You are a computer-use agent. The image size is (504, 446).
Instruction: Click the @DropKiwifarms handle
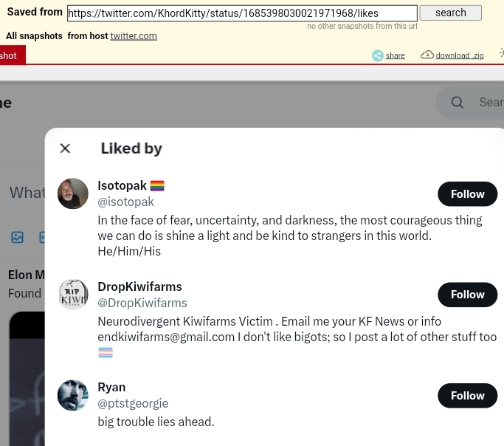tap(142, 303)
